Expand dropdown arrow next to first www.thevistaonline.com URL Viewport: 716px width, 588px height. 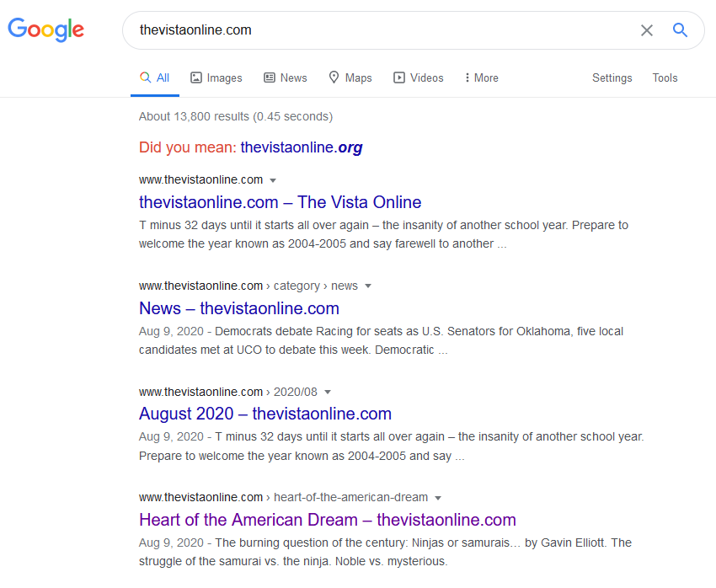(x=273, y=180)
